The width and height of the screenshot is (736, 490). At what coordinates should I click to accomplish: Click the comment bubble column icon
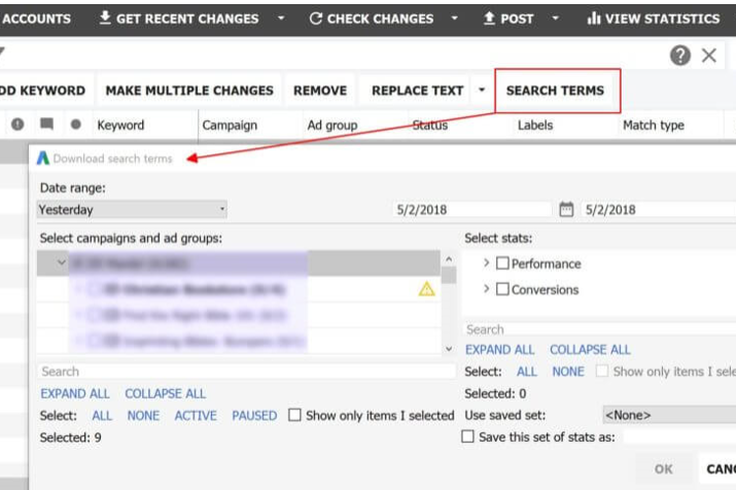tap(46, 124)
